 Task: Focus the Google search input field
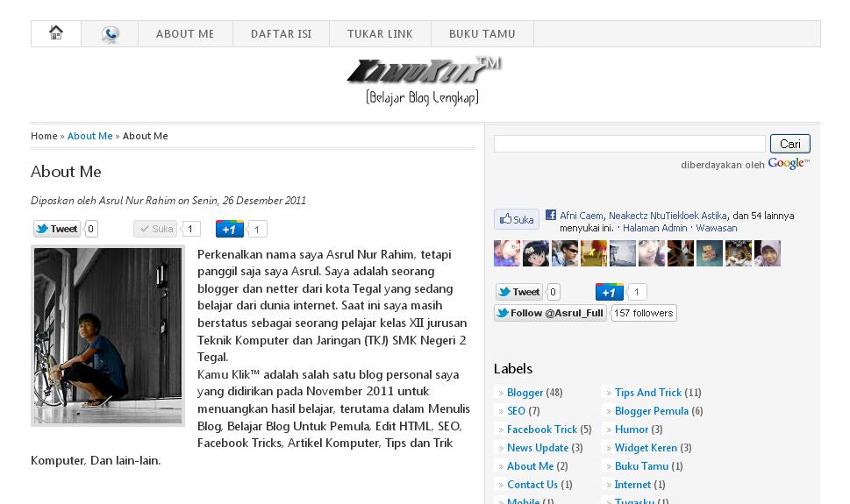pyautogui.click(x=629, y=144)
